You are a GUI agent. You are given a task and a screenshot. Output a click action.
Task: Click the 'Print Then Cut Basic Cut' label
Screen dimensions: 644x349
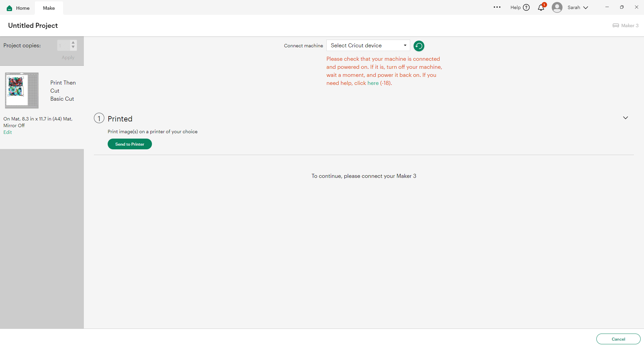coord(63,91)
